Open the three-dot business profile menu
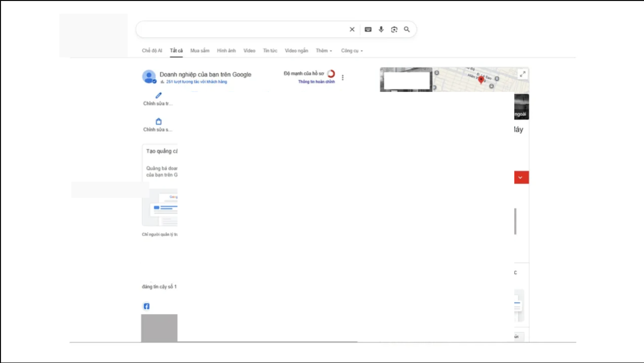The height and width of the screenshot is (363, 644). 343,77
